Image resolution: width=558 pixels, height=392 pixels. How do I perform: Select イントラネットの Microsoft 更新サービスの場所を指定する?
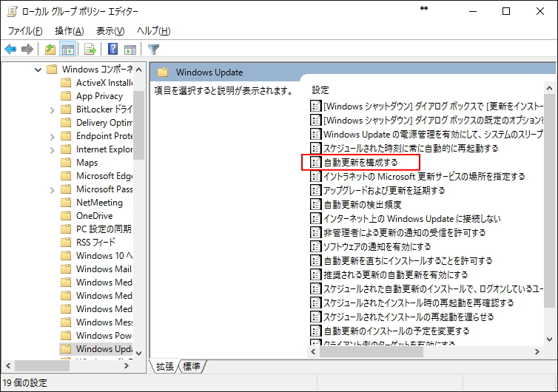[x=424, y=176]
